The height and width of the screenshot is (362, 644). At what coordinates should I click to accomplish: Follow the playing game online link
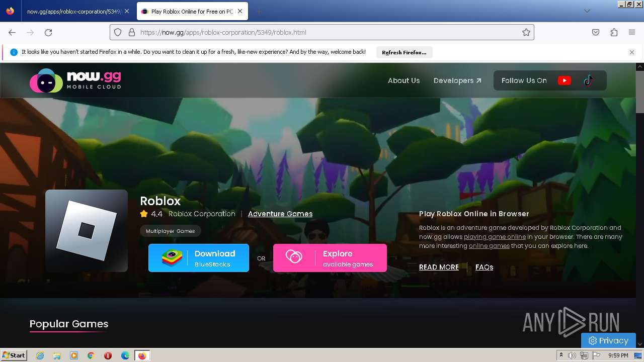point(495,237)
